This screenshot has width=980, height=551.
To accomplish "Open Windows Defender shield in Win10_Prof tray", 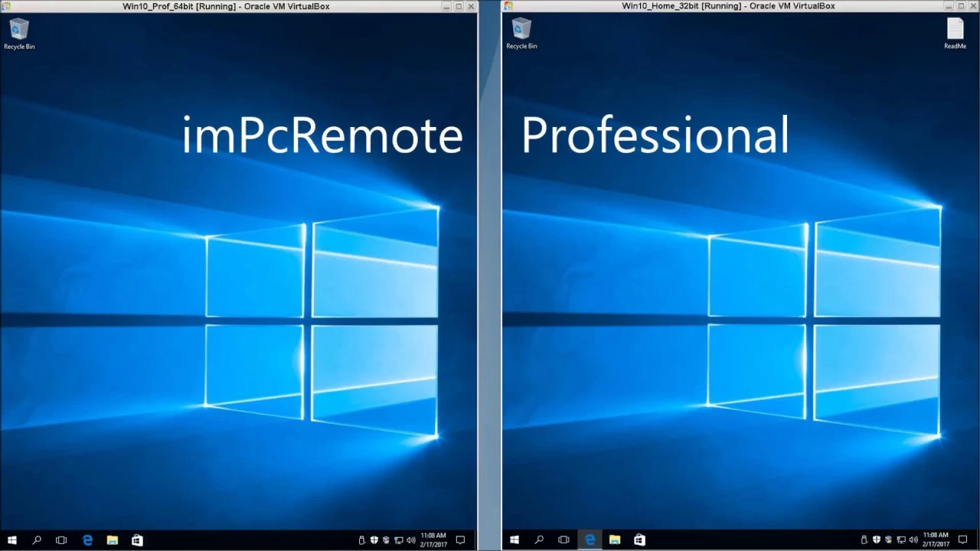I will coord(374,540).
